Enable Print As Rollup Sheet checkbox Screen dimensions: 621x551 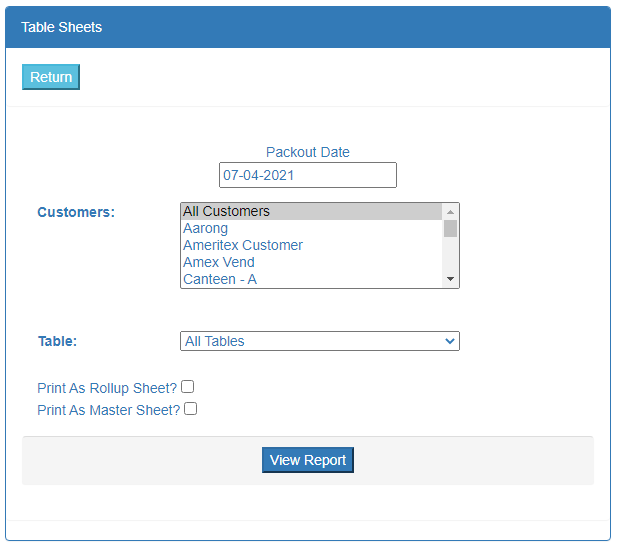click(x=187, y=387)
